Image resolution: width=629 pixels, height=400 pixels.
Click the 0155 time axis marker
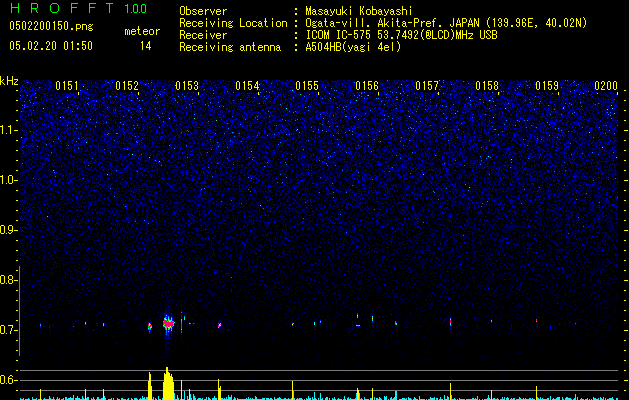(x=307, y=86)
